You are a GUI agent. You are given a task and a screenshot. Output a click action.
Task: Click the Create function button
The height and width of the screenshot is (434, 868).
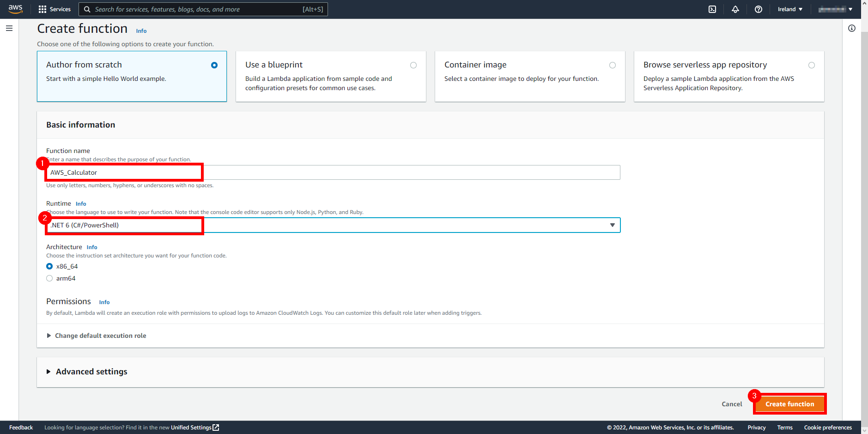point(789,403)
